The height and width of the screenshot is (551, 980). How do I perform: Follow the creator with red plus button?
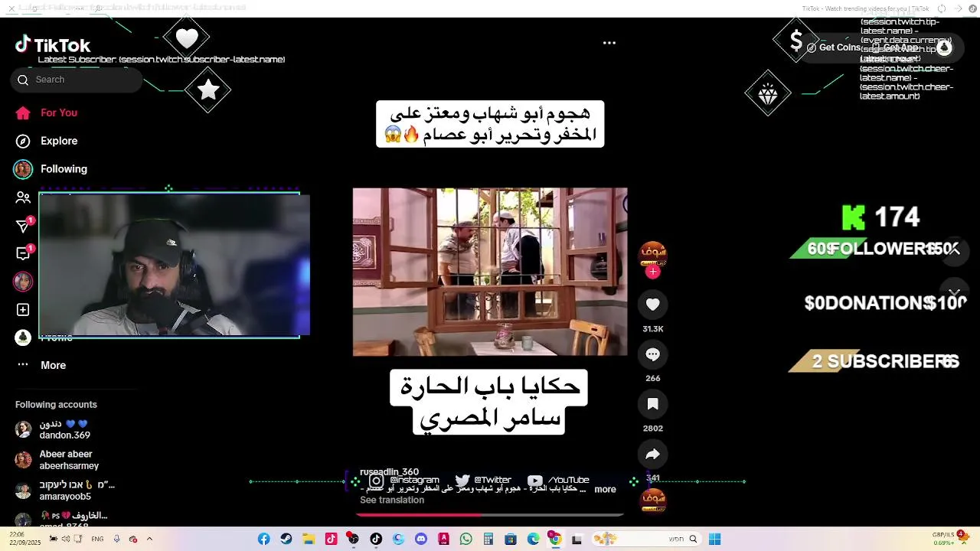(653, 272)
